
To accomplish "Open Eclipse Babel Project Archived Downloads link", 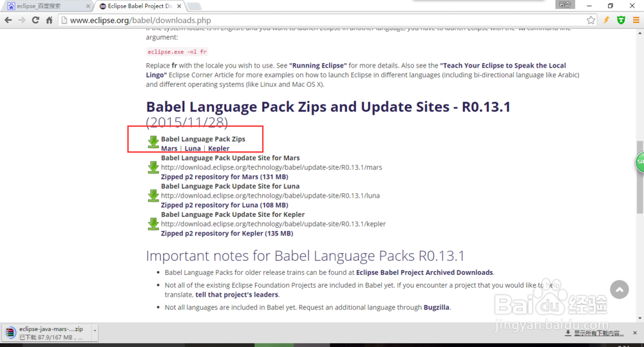I will click(424, 272).
